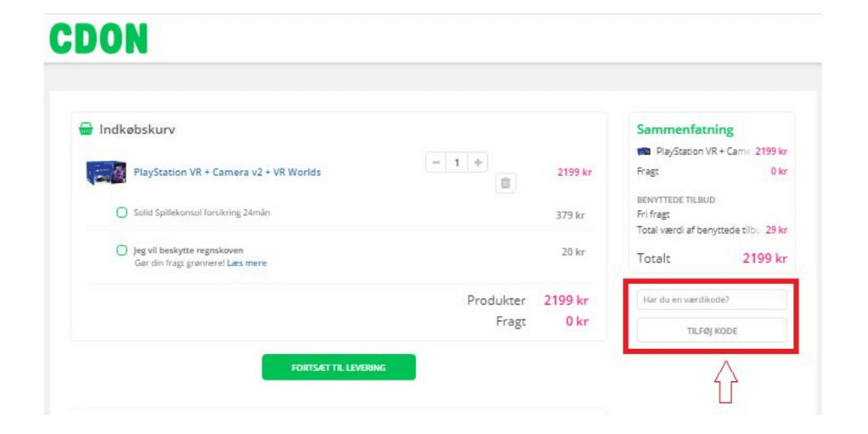Click the green basket icon beside Indkøbskurv
The height and width of the screenshot is (434, 868).
pos(86,129)
